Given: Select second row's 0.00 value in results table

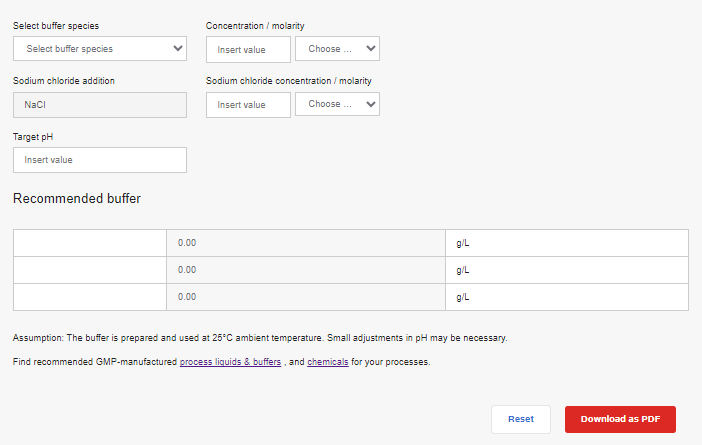Looking at the screenshot, I should (x=305, y=270).
